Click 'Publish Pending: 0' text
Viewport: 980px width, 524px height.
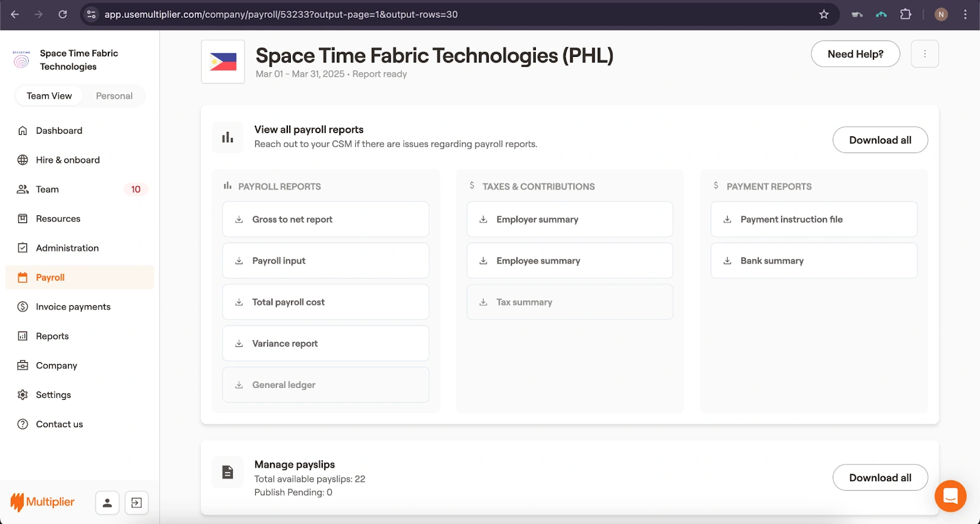coord(293,492)
